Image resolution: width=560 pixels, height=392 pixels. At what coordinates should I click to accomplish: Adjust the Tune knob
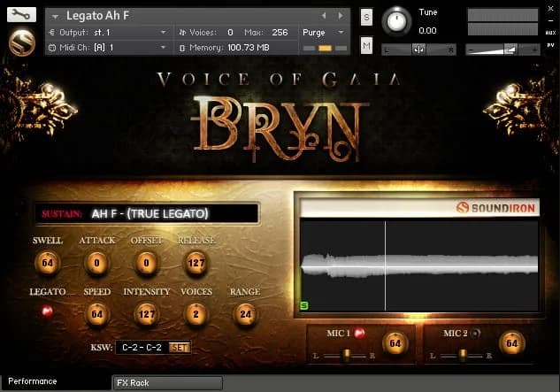(396, 21)
